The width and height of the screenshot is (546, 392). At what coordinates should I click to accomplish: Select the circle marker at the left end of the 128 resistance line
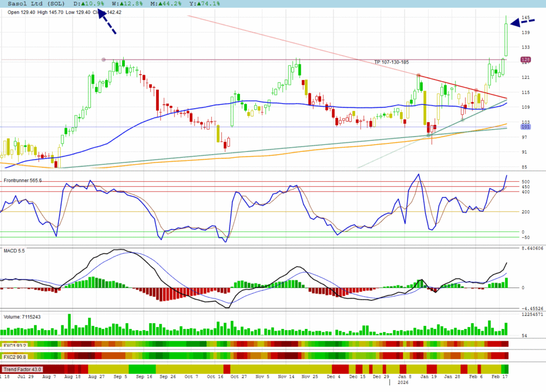pyautogui.click(x=103, y=59)
